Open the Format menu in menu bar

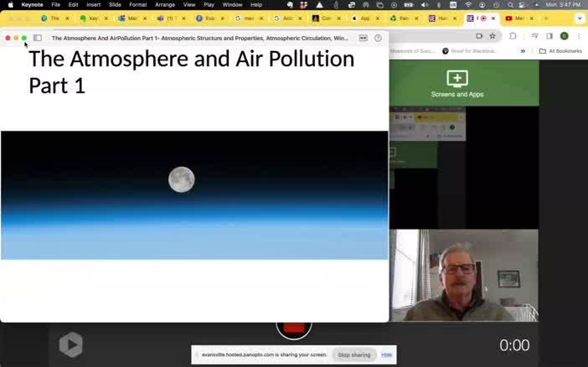coord(137,5)
